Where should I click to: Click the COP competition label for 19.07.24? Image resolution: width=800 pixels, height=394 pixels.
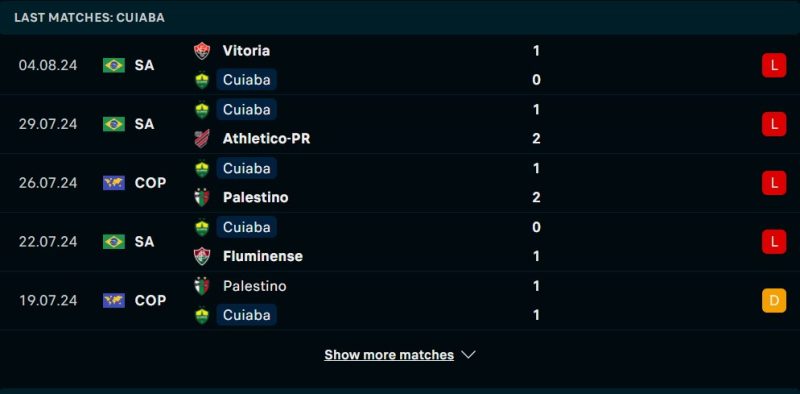tap(151, 301)
